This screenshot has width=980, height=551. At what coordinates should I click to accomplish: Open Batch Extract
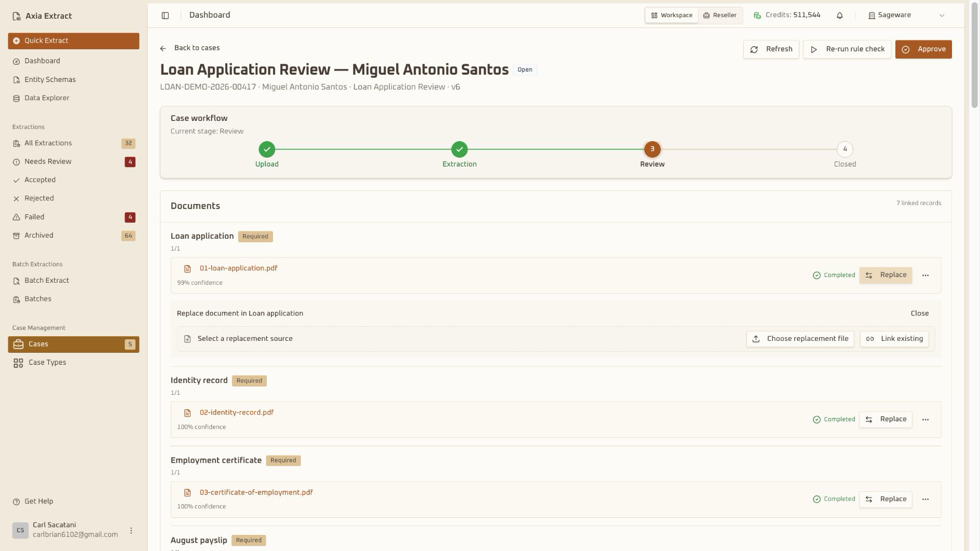click(x=74, y=281)
